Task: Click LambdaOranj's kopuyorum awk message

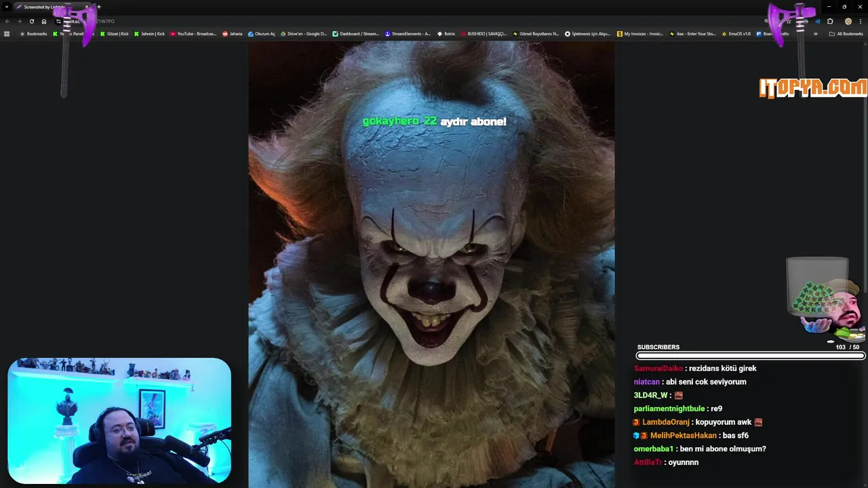Action: click(698, 422)
